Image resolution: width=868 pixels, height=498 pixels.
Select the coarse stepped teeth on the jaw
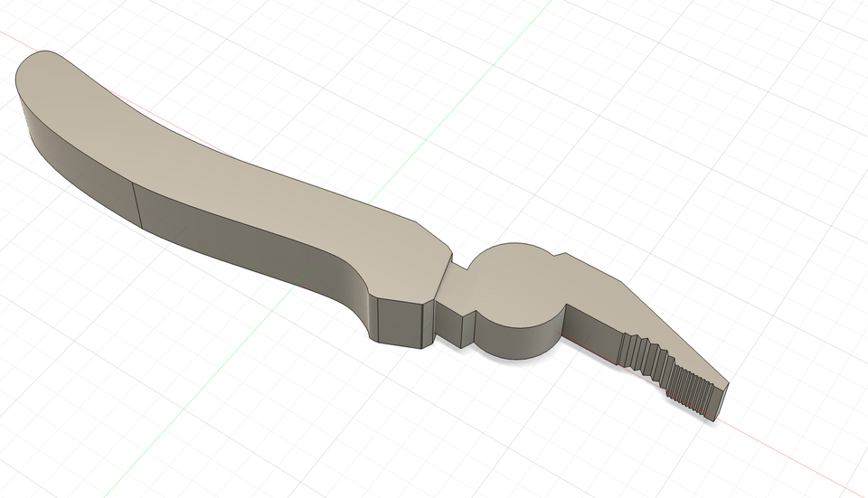[644, 353]
